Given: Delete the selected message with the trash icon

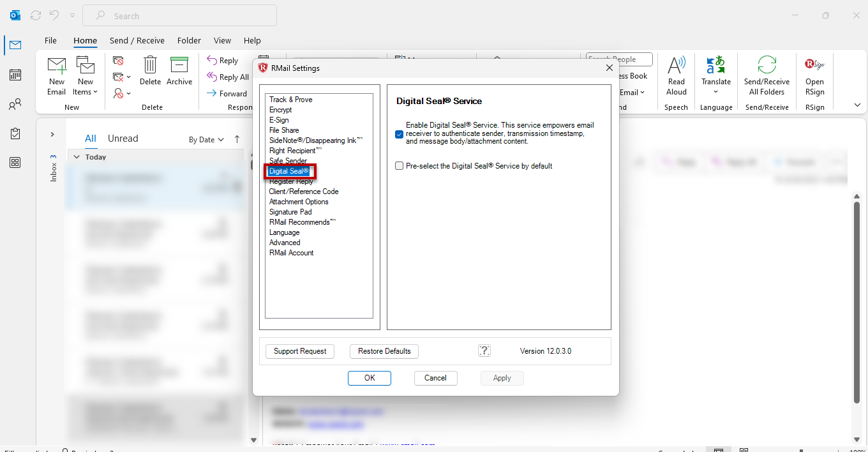Looking at the screenshot, I should 151,70.
